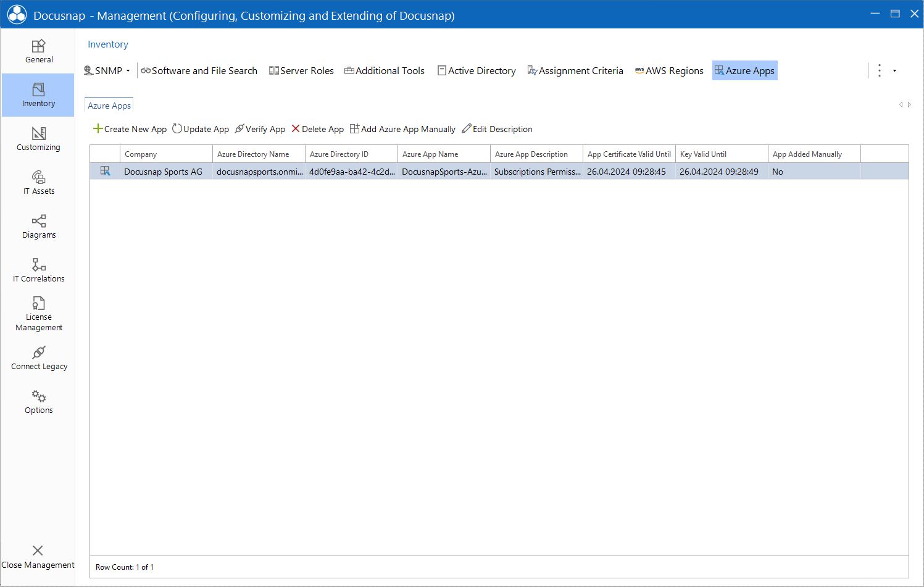This screenshot has width=924, height=587.
Task: Expand the toolbar overflow dropdown arrow
Action: pyautogui.click(x=894, y=70)
